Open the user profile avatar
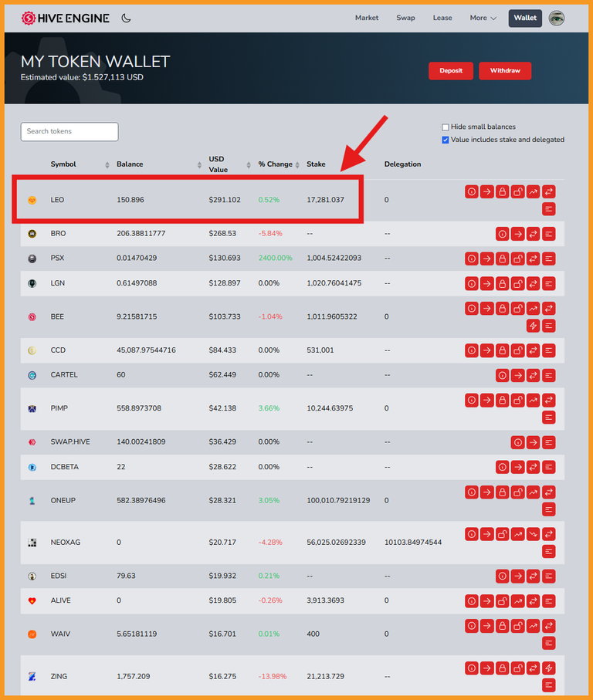This screenshot has width=593, height=700. coord(557,19)
